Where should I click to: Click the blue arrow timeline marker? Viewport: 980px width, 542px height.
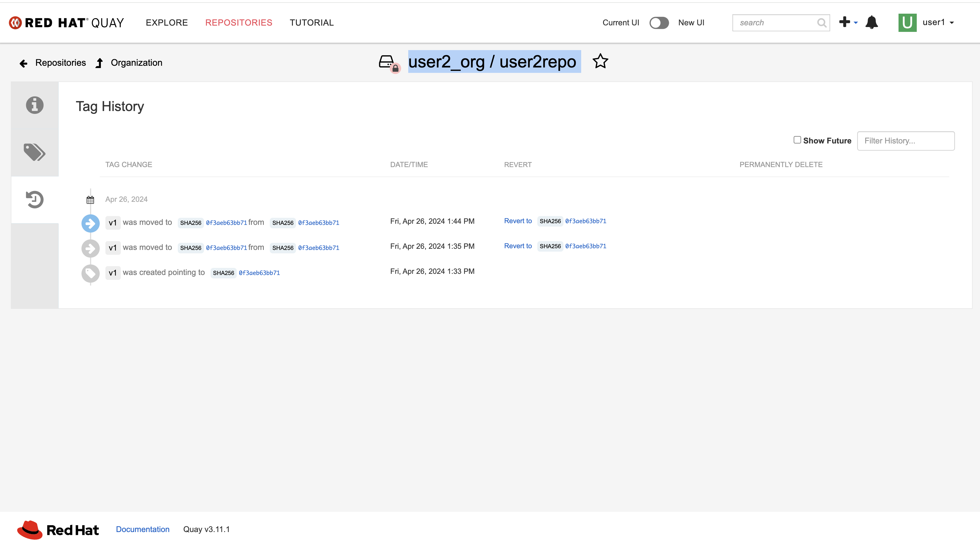click(91, 223)
